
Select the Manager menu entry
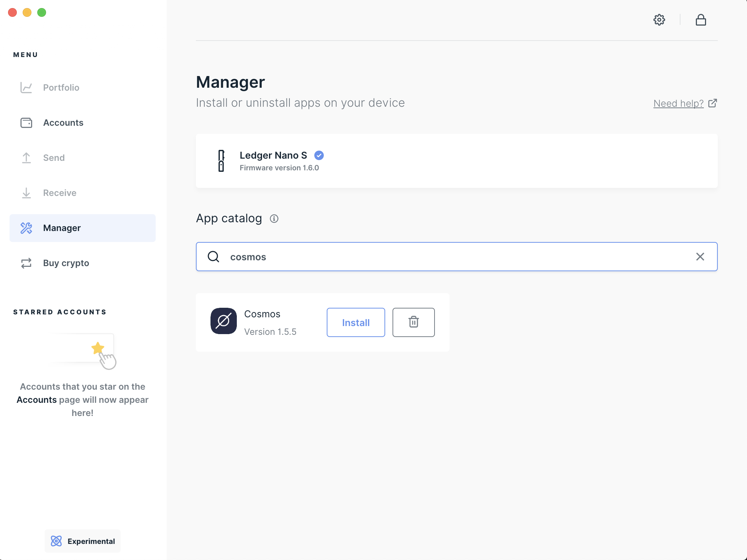coord(61,228)
